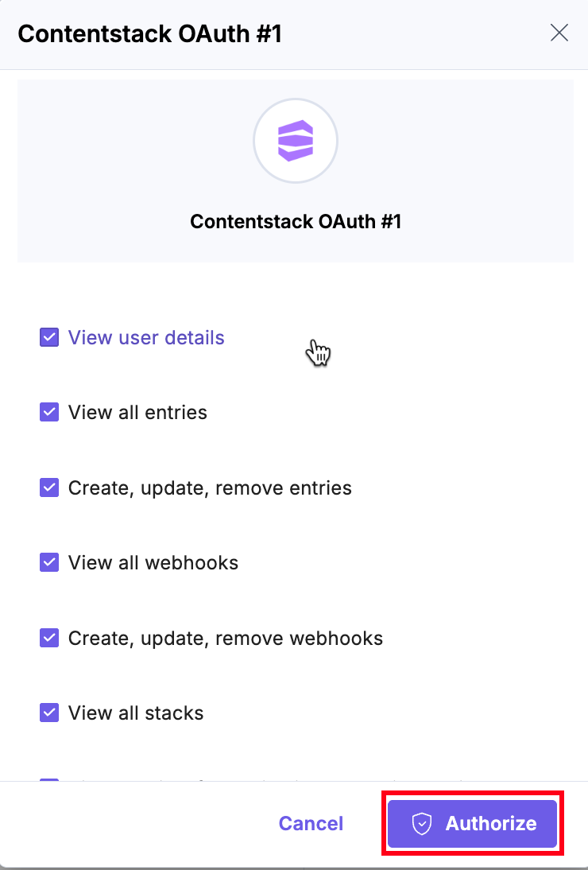Click the Create, update, remove webhooks label
The image size is (588, 870).
coord(226,638)
